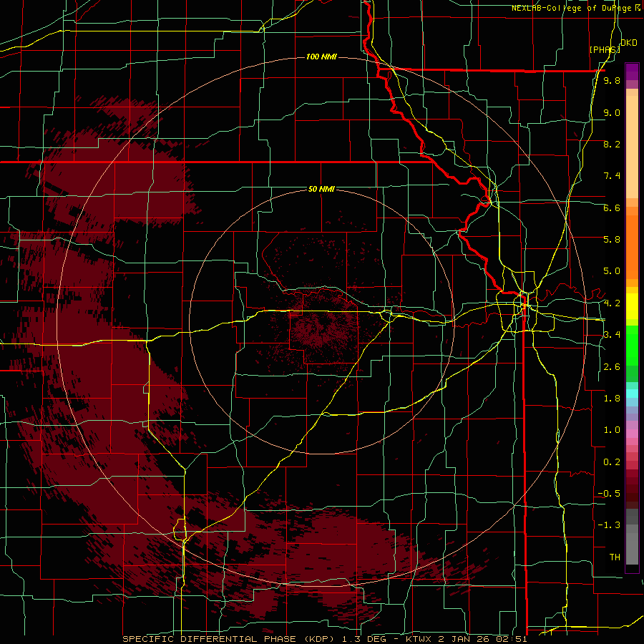This screenshot has width=644, height=644.
Task: Click the -1.3 value on the scale
Action: 609,525
